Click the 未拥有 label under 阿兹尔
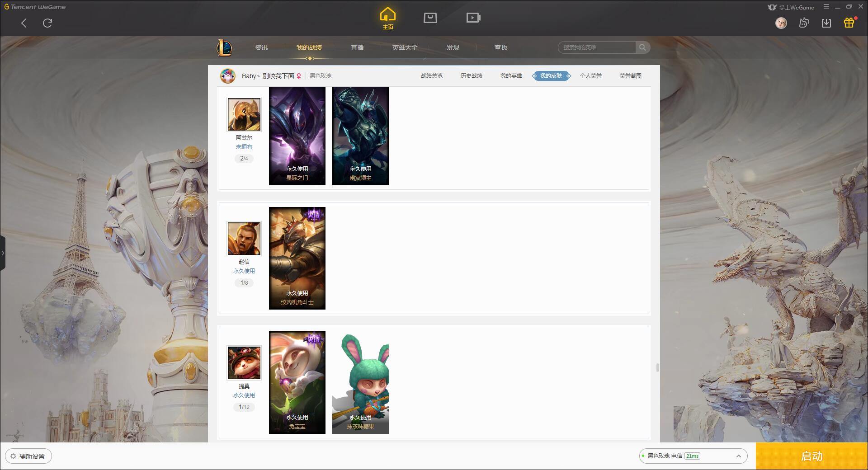The image size is (868, 470). 244,147
